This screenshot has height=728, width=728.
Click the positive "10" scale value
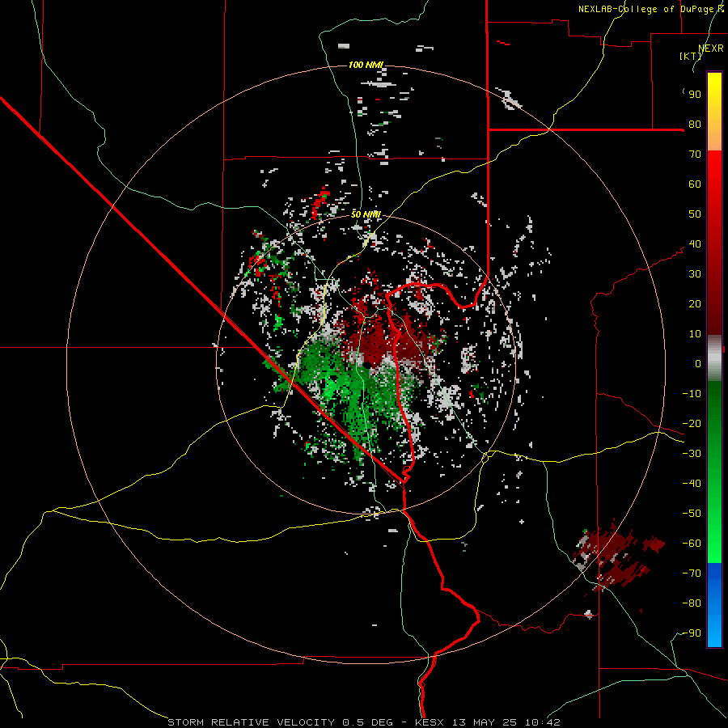pos(695,334)
